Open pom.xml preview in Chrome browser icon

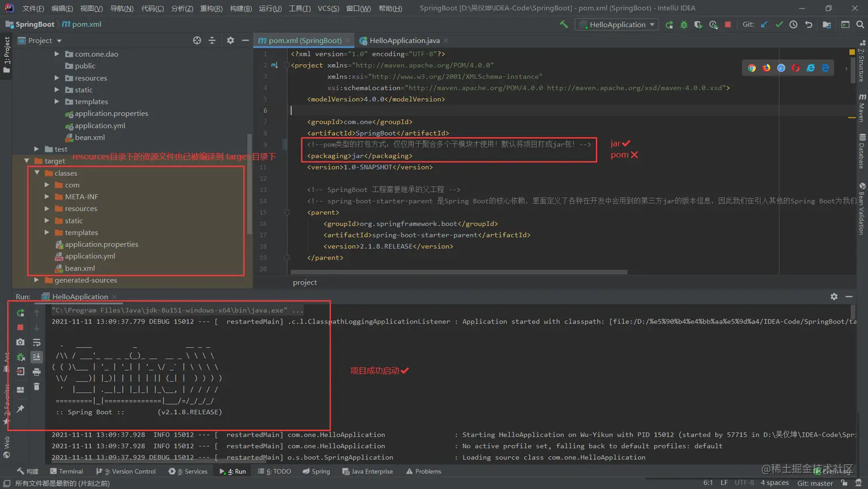point(752,68)
